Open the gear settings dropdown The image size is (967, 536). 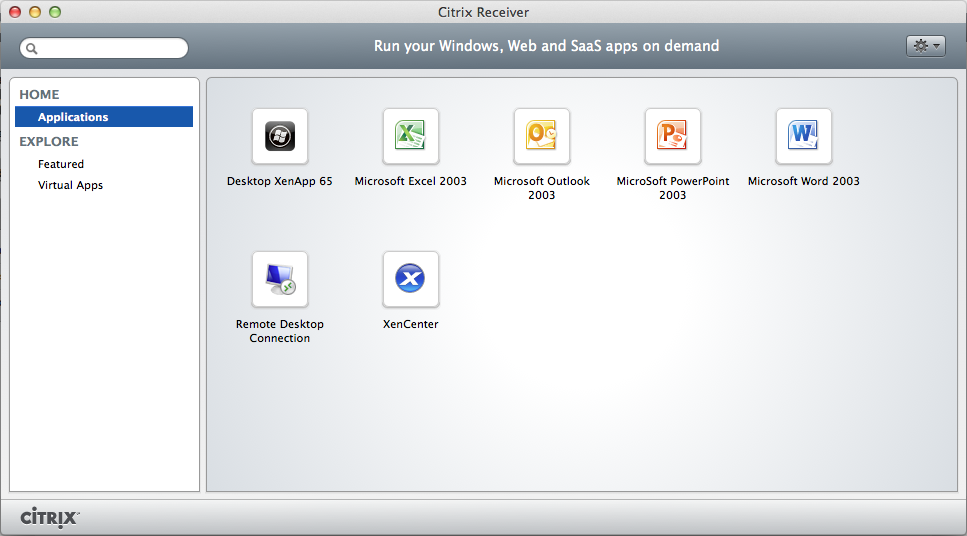[926, 46]
